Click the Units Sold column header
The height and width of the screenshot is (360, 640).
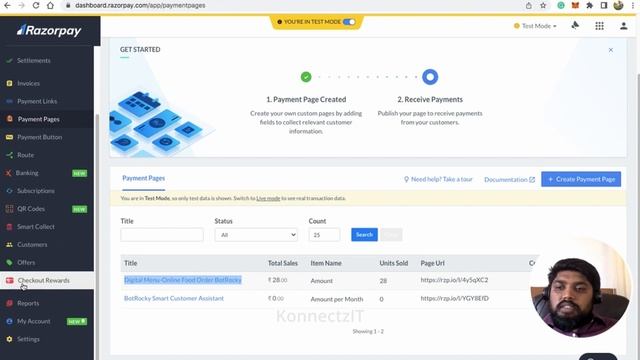point(393,263)
